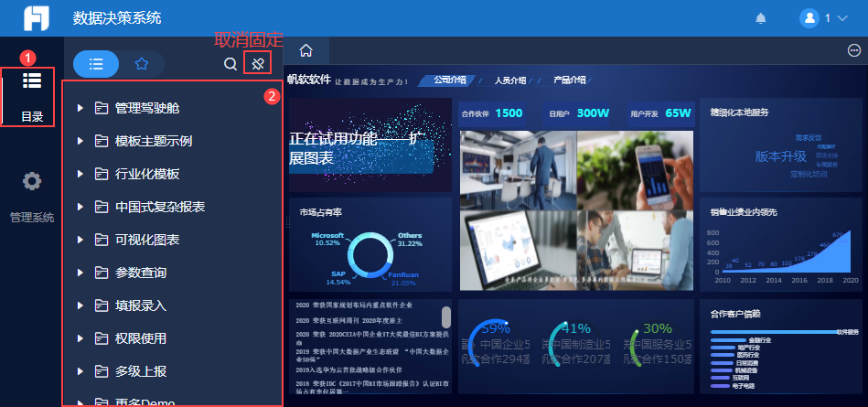Expand the 可视化图表 folder arrow
The width and height of the screenshot is (868, 407).
tap(80, 240)
